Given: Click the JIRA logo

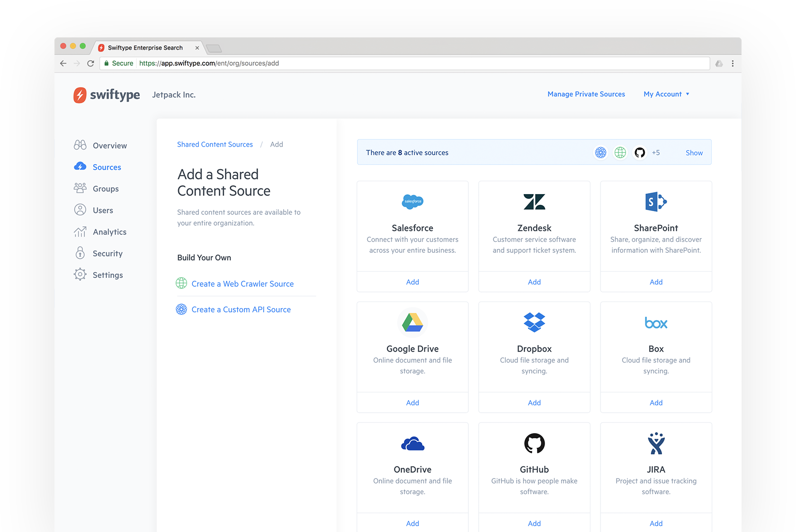Looking at the screenshot, I should 656,443.
